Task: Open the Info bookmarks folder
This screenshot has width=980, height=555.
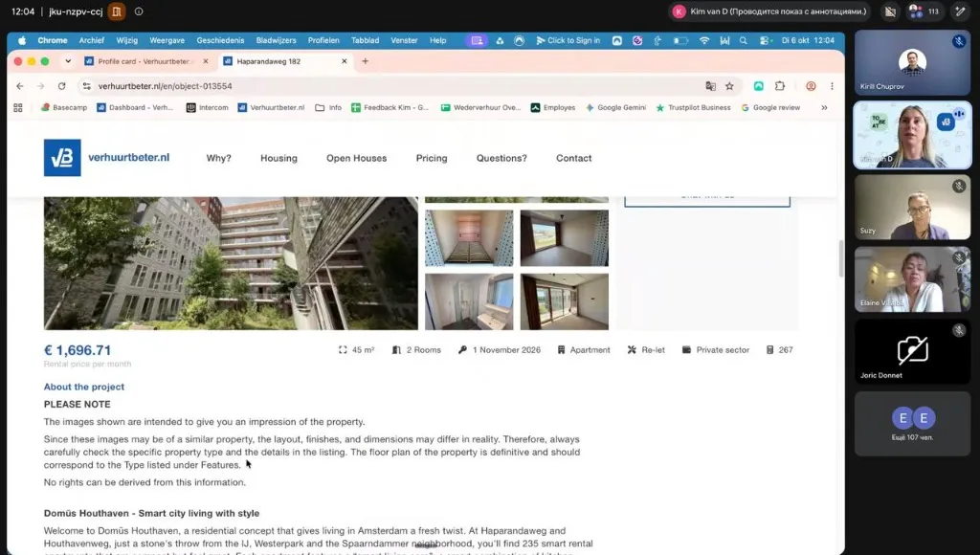Action: click(x=328, y=107)
